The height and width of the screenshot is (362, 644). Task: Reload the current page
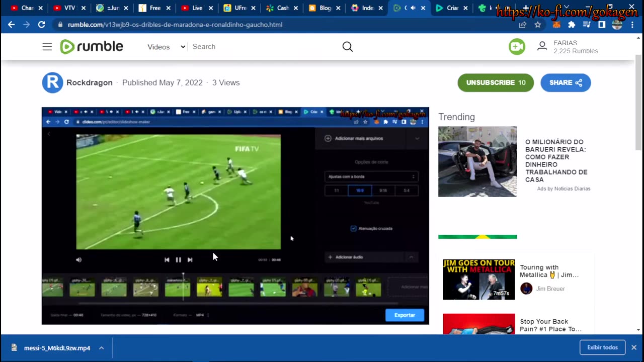[x=42, y=24]
